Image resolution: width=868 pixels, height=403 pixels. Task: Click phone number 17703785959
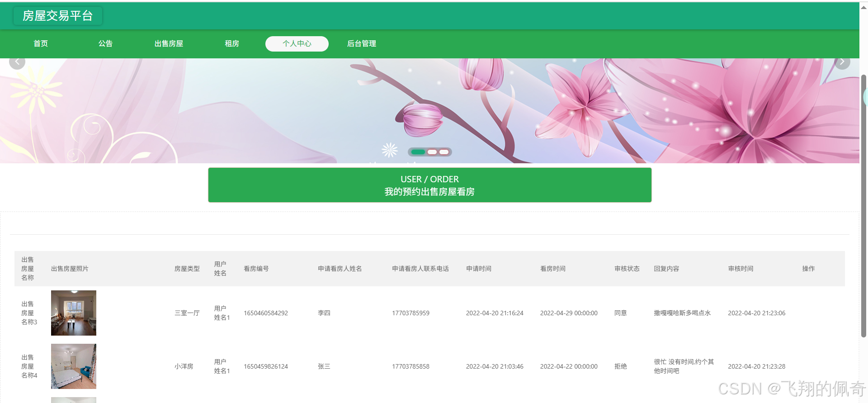(410, 313)
